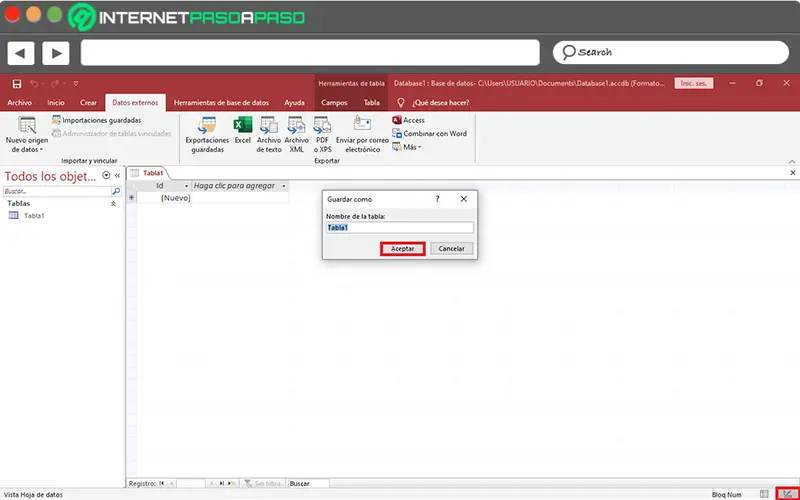800x500 pixels.
Task: Collapse the navigation pane with double chevron
Action: tap(117, 176)
